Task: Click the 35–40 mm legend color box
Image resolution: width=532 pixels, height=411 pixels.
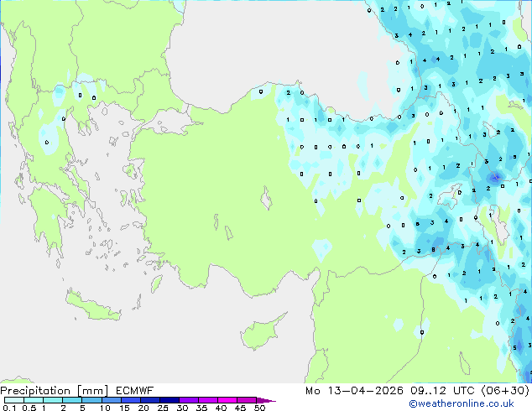Action: [x=207, y=400]
